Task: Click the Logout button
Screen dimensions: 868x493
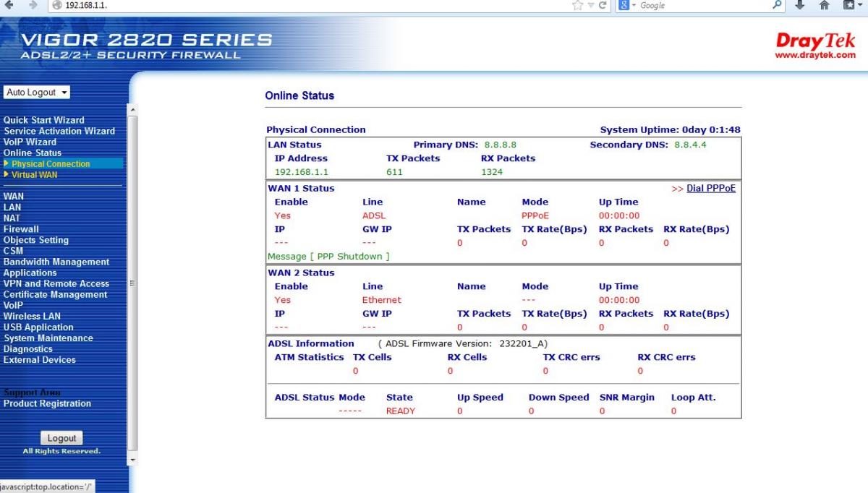Action: 61,438
